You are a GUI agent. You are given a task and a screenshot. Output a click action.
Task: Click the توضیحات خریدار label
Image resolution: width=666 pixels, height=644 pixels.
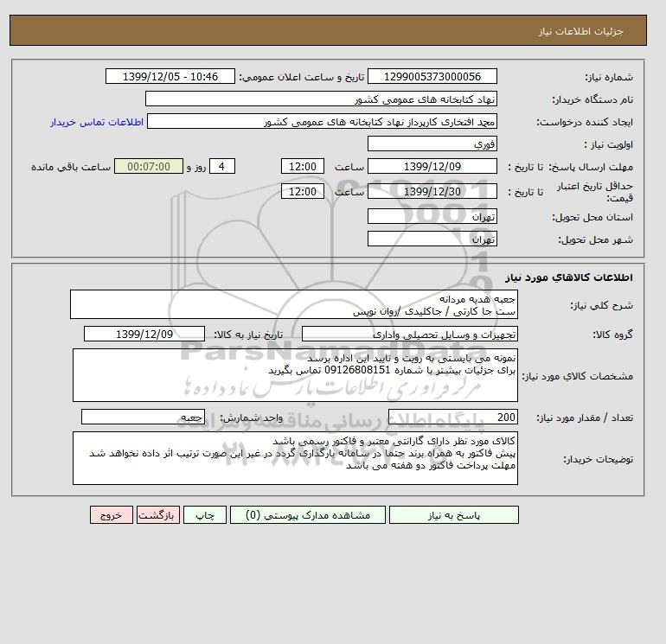pos(598,459)
